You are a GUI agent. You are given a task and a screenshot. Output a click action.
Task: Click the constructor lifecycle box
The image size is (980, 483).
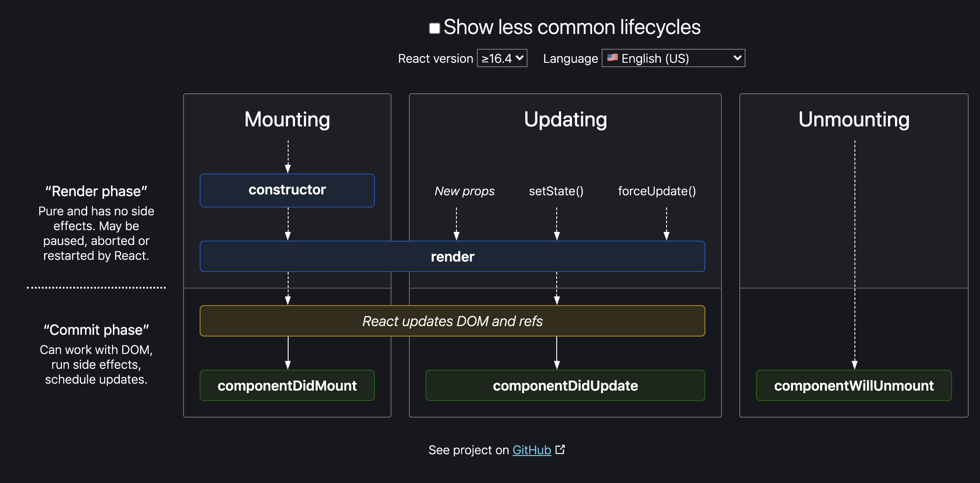click(x=287, y=190)
